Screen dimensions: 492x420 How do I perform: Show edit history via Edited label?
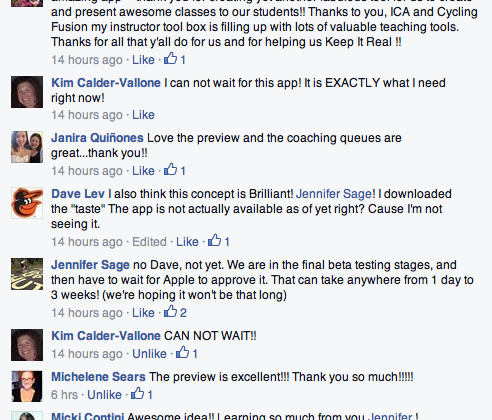[149, 242]
